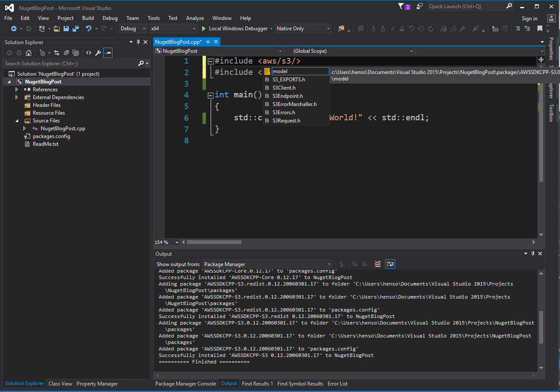
Task: Expand the External Dependencies tree node
Action: (x=17, y=97)
